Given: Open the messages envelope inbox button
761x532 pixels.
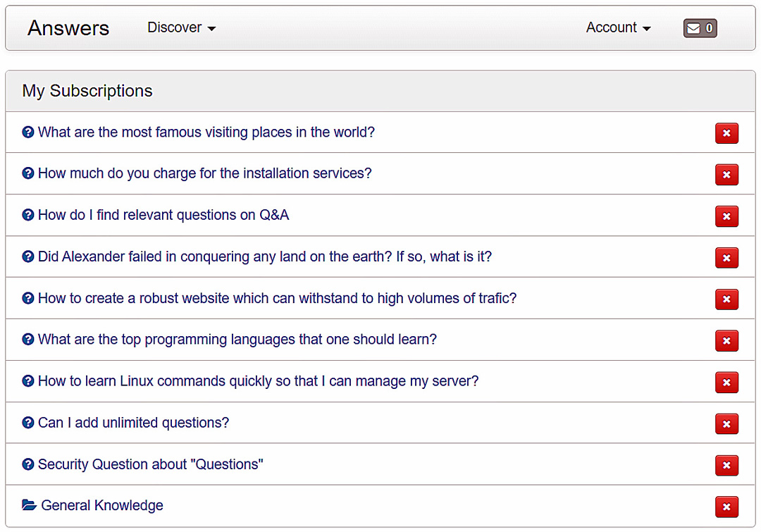Looking at the screenshot, I should click(700, 28).
